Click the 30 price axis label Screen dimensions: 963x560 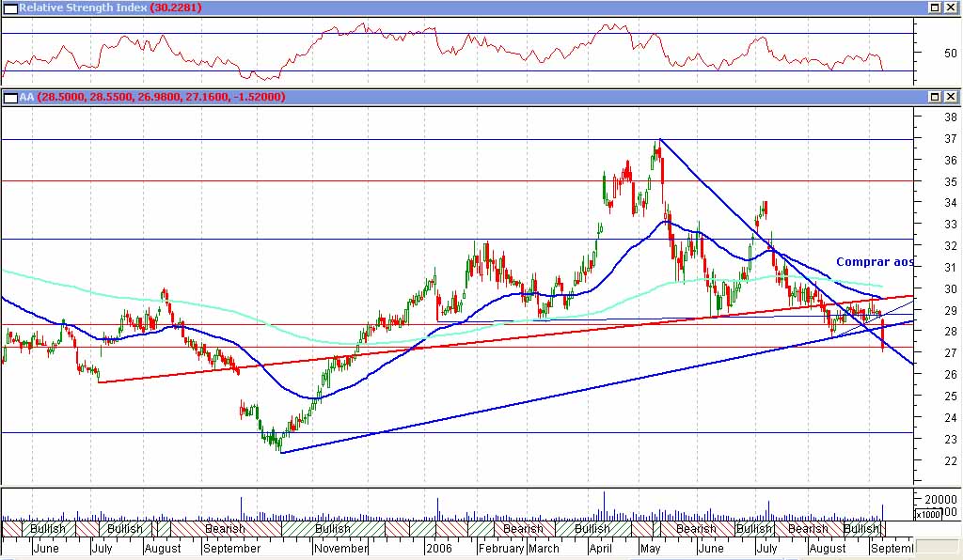tap(951, 288)
